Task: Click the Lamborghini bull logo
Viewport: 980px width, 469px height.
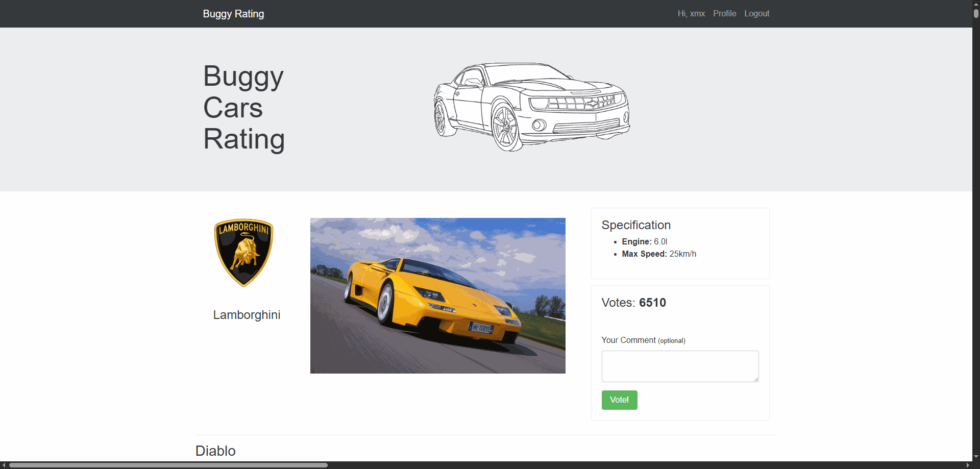Action: click(x=243, y=253)
